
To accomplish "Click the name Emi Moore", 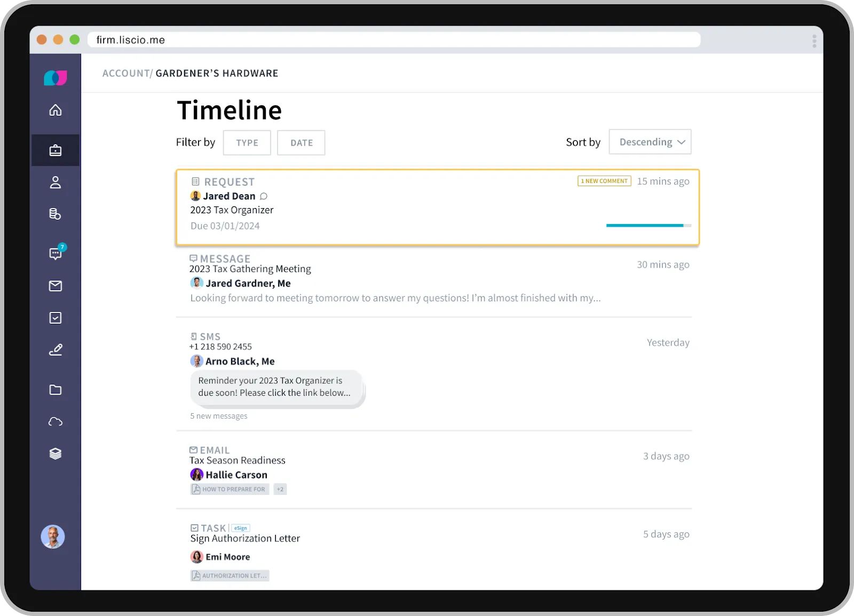I will 228,557.
